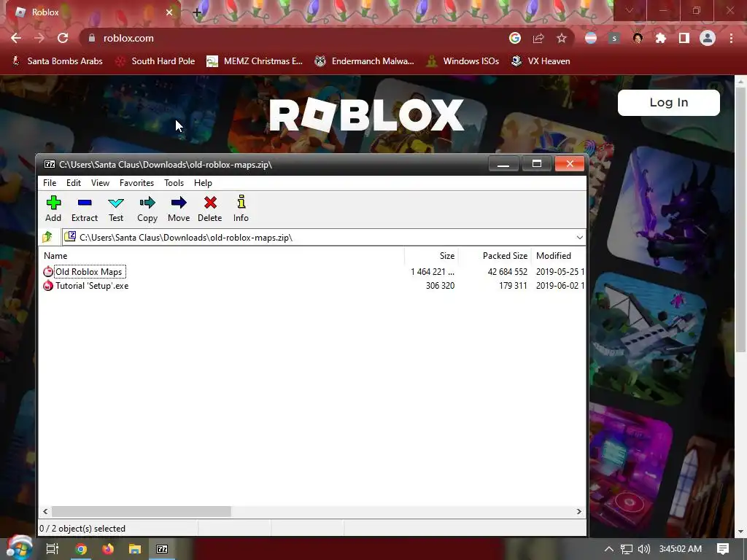
Task: Run Test on the archive
Action: coord(116,209)
